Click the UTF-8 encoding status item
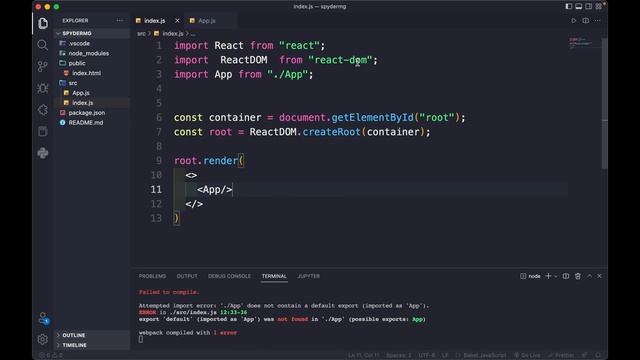This screenshot has width=640, height=360. tap(427, 355)
